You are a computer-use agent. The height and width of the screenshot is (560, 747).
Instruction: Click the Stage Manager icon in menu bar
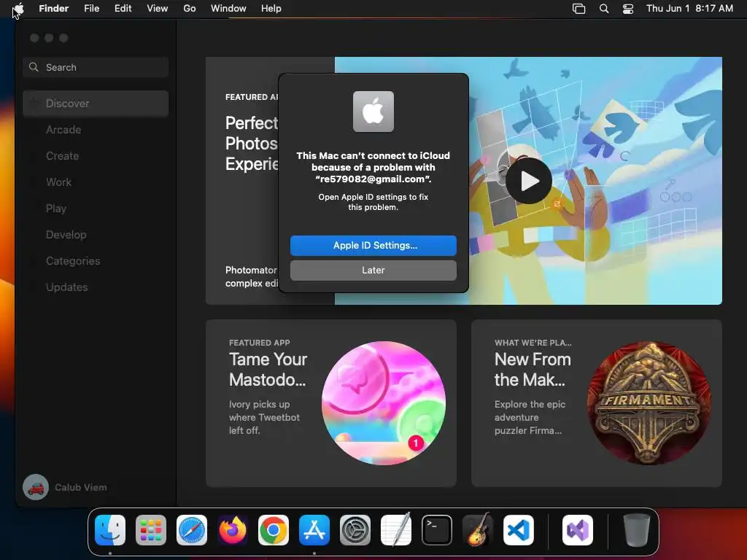[x=578, y=9]
